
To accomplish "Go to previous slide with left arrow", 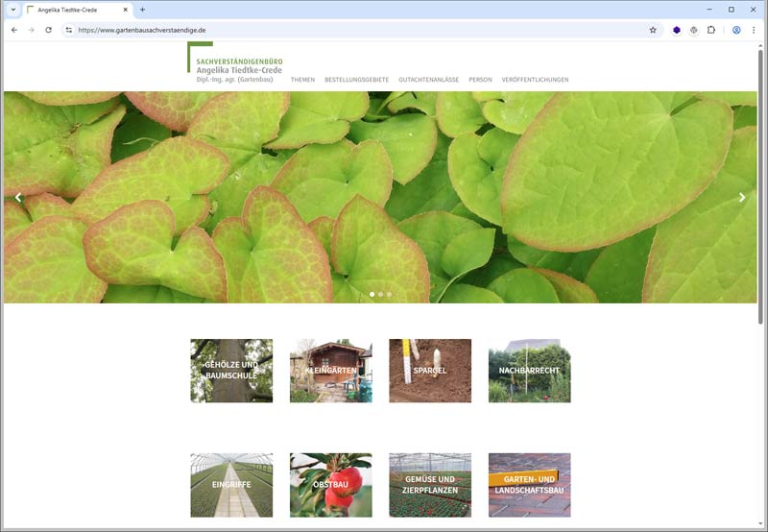I will click(x=18, y=198).
